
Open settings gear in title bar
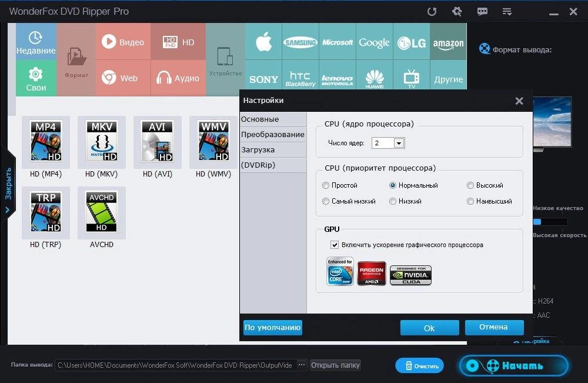(x=457, y=12)
